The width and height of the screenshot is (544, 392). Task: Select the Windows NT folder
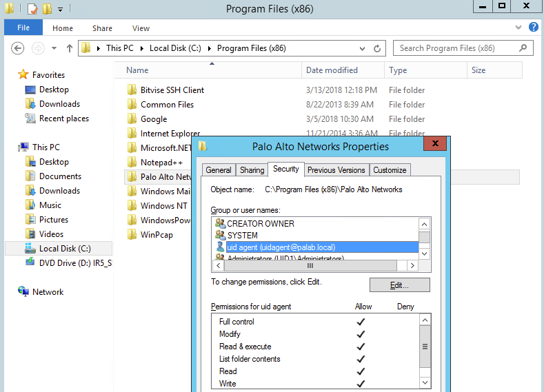[x=163, y=206]
